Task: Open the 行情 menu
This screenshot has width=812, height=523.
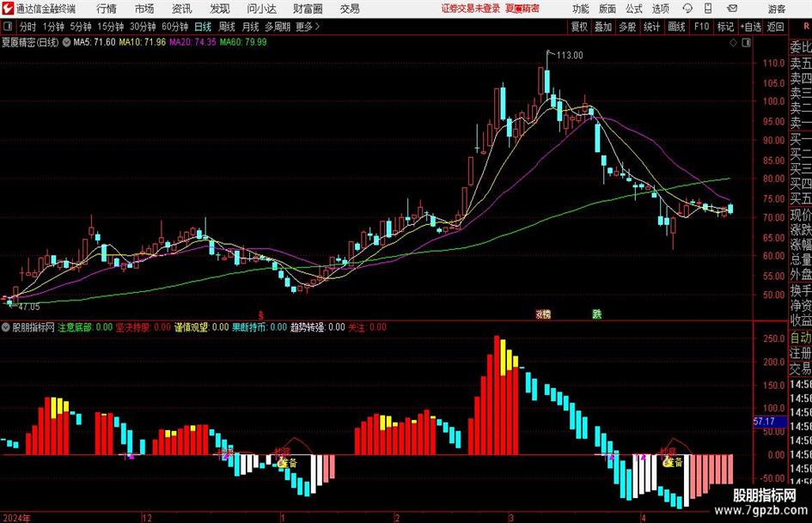Action: 107,9
